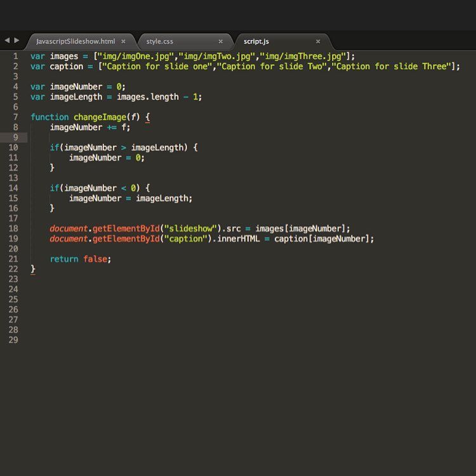
Task: Click the return keyword on line 21
Action: (64, 259)
